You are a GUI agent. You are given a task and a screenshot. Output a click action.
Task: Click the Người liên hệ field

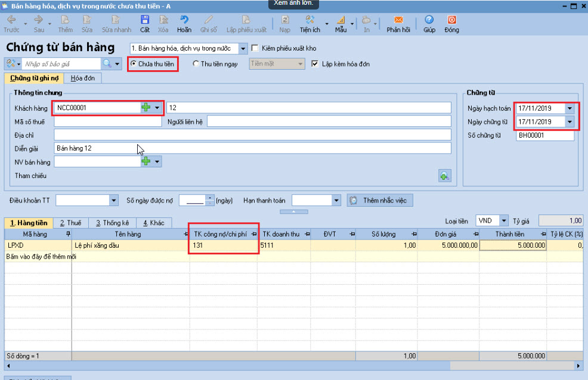(329, 122)
